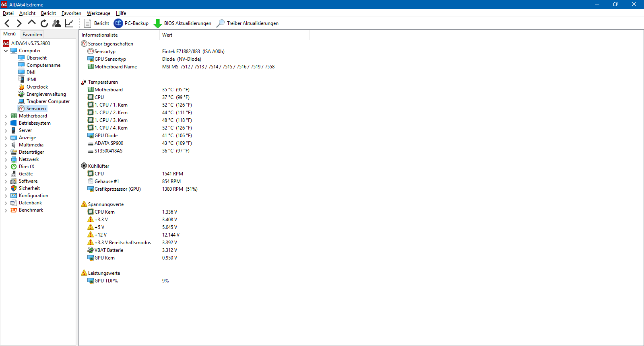This screenshot has height=346, width=644.
Task: Go up one level with Up arrow
Action: pos(32,23)
